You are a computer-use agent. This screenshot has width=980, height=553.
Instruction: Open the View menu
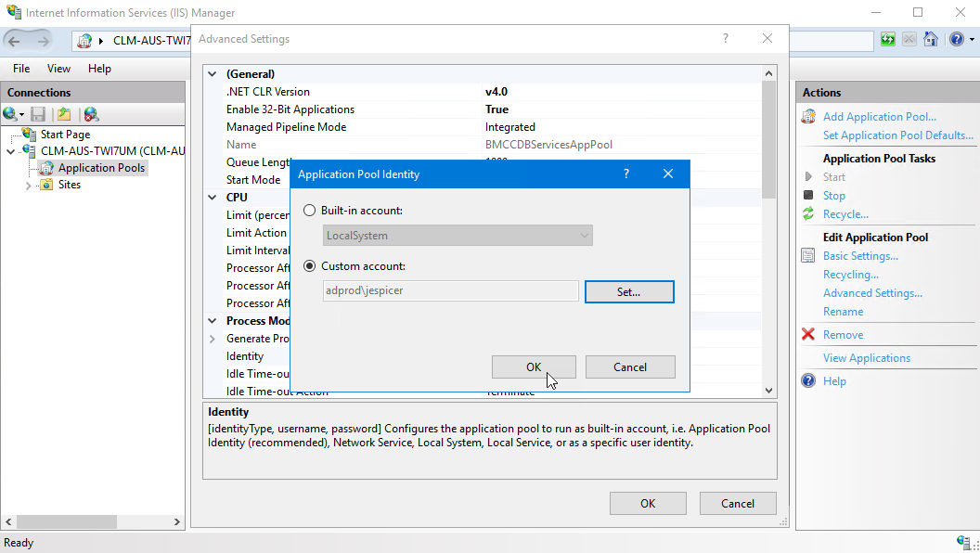click(58, 69)
